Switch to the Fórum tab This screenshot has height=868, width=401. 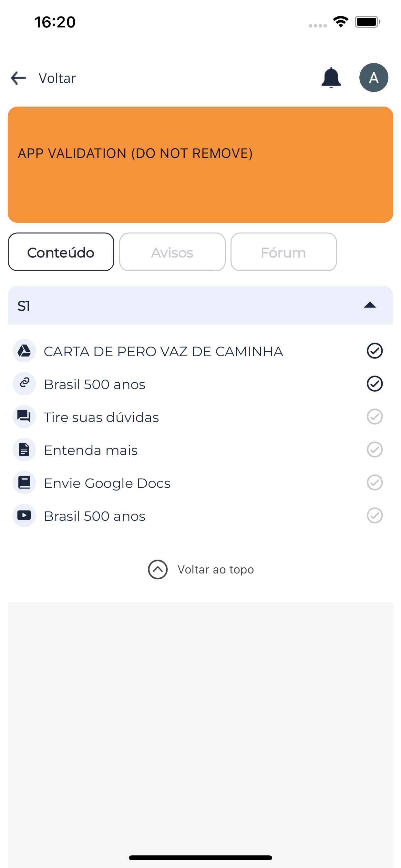pyautogui.click(x=283, y=252)
